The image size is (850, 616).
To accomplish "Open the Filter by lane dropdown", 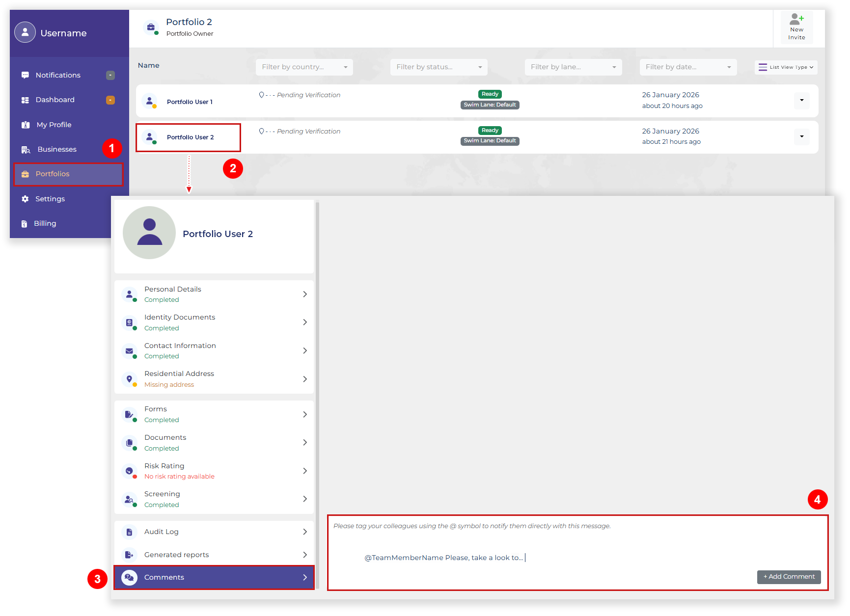I will 573,67.
